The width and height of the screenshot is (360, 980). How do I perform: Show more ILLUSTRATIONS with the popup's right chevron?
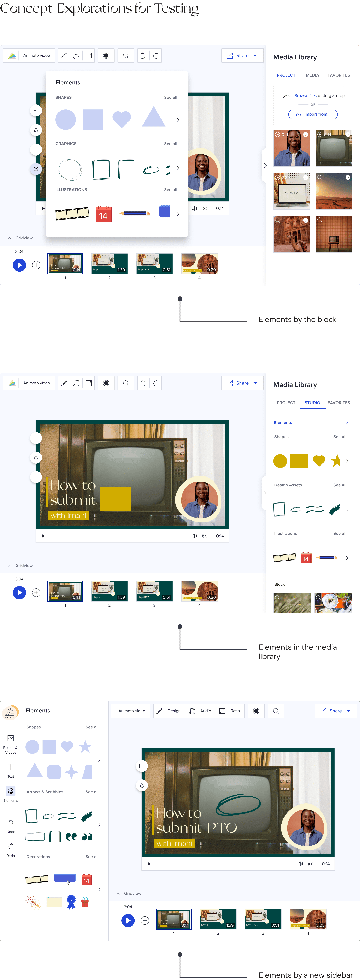point(178,214)
